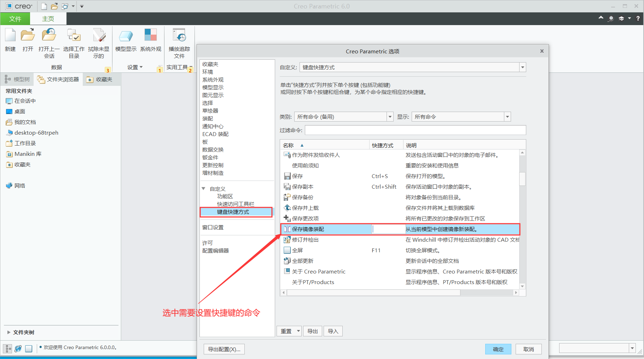Select the 修订并检出 command icon
The height and width of the screenshot is (359, 644).
[x=287, y=240]
